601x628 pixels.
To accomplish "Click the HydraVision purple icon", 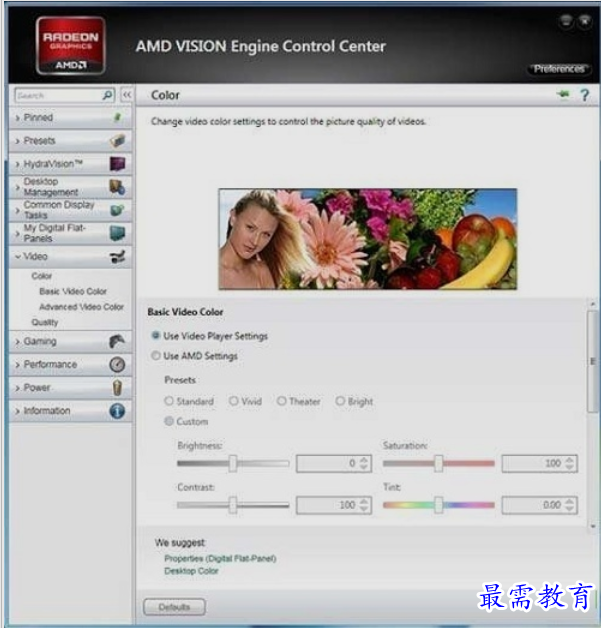I will click(117, 163).
